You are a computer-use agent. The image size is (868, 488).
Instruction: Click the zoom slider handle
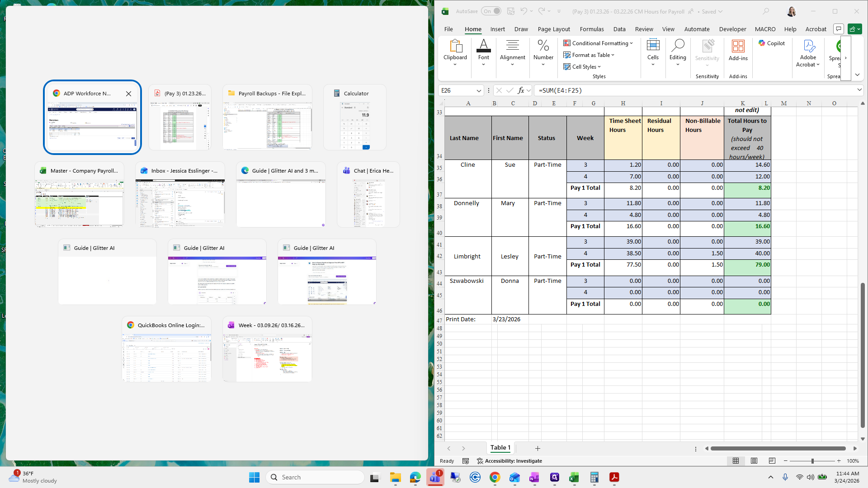[812, 461]
